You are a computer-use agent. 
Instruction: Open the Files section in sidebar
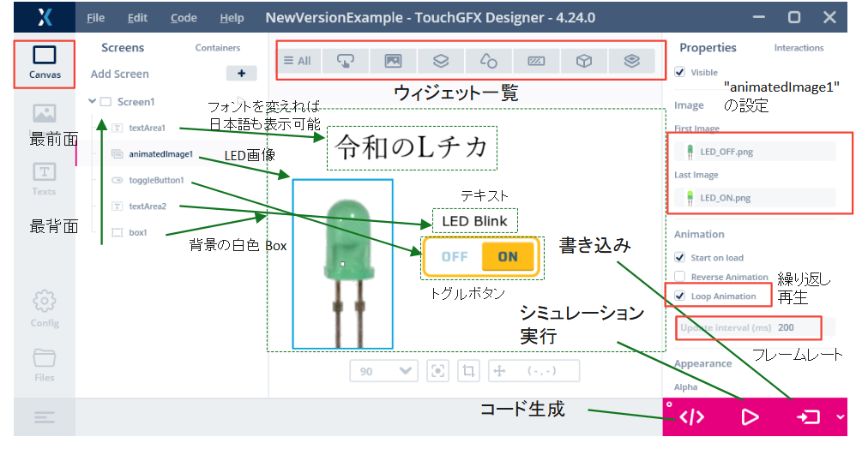45,364
